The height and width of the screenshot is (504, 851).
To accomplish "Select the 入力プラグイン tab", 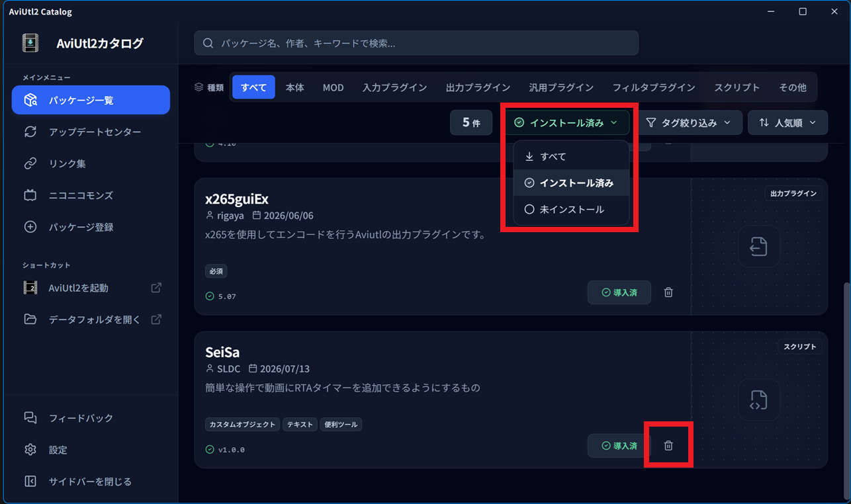I will (394, 87).
